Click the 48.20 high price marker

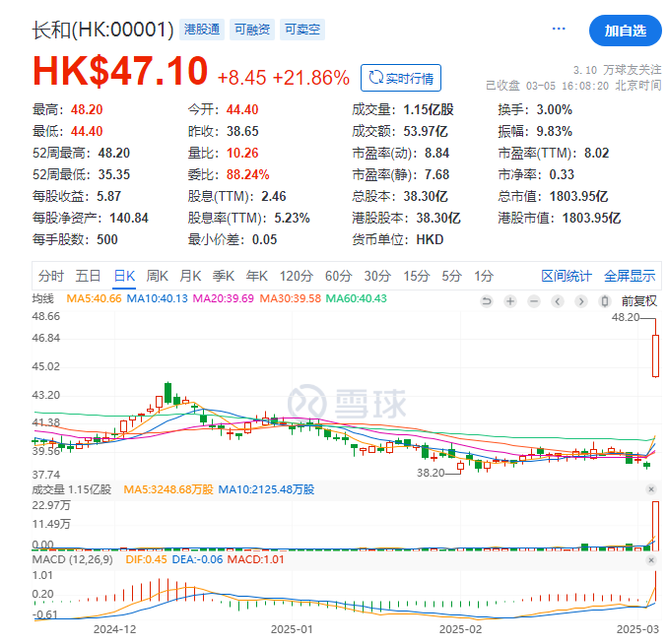click(x=626, y=317)
